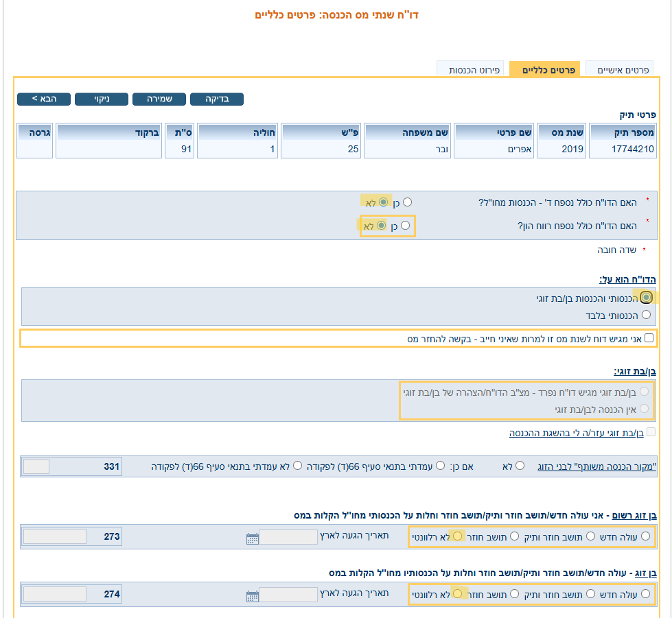Click תאריך הגעה לארץ date field row 274
Viewport: 672px width, 618px height.
point(288,595)
